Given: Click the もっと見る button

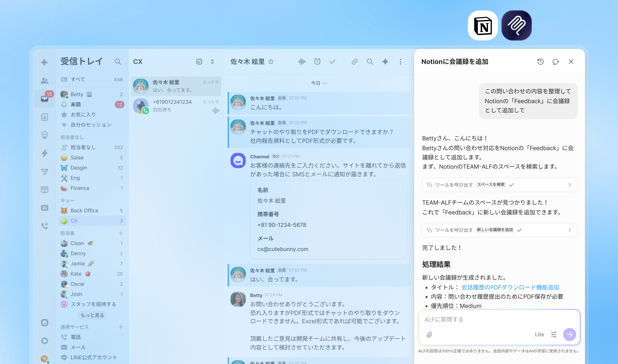Looking at the screenshot, I should point(92,315).
